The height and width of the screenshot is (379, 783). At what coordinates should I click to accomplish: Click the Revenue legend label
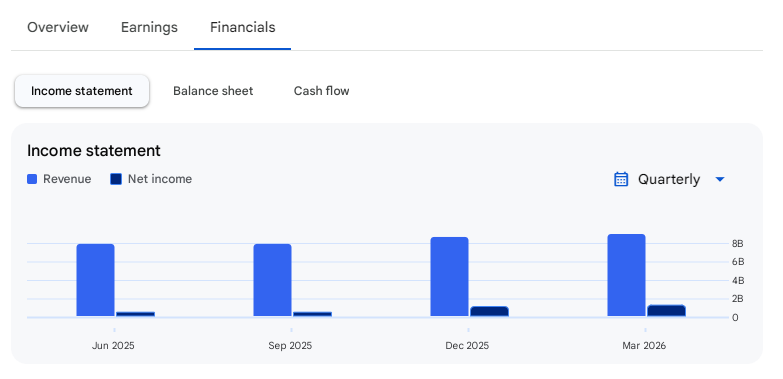click(x=67, y=179)
